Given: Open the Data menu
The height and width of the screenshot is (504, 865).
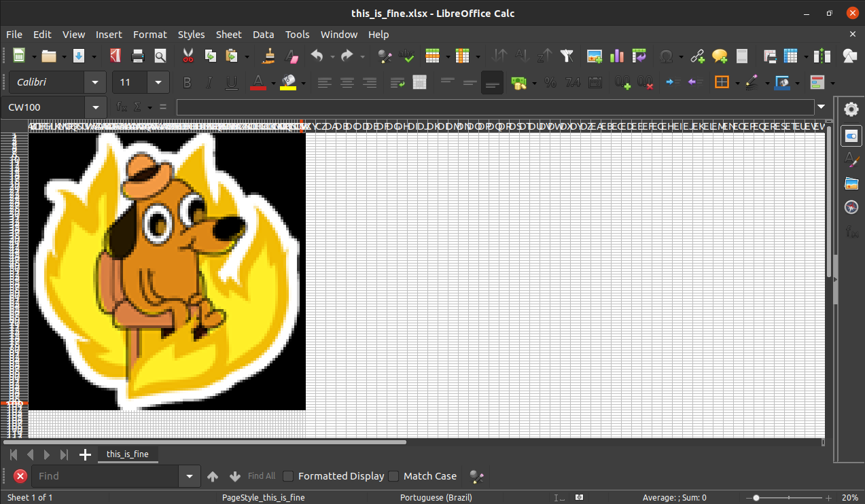Looking at the screenshot, I should coord(264,34).
